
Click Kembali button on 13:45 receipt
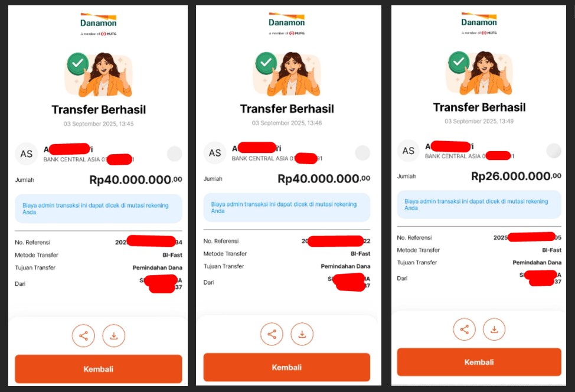coord(98,369)
